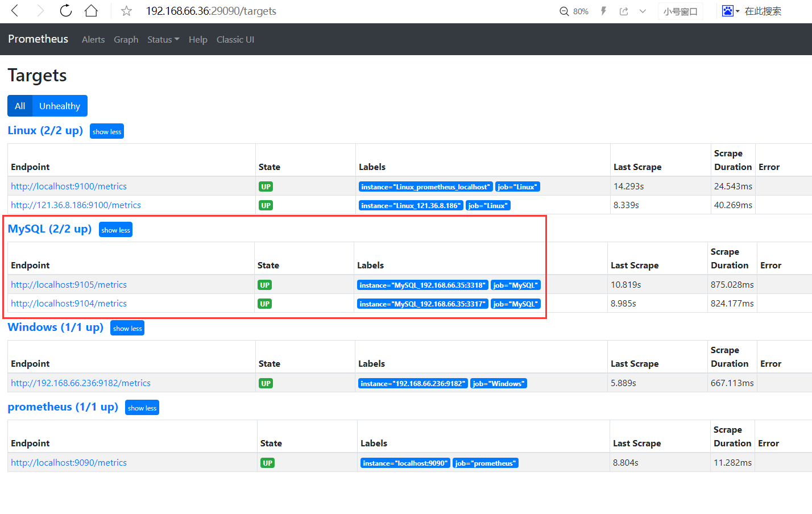This screenshot has height=514, width=812.
Task: Select the All targets filter
Action: point(20,106)
